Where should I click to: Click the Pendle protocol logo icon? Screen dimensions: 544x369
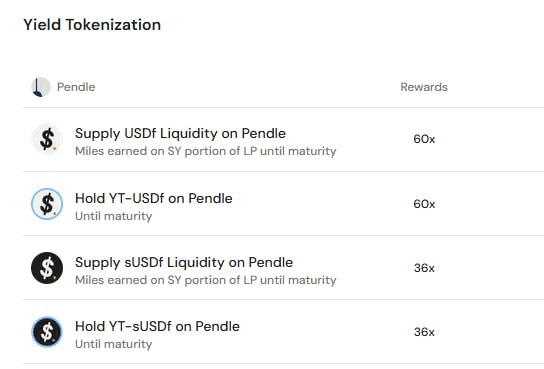[41, 87]
